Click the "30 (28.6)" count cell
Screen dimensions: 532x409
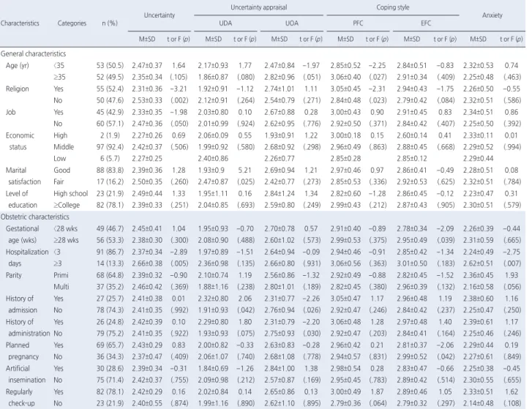coord(110,368)
